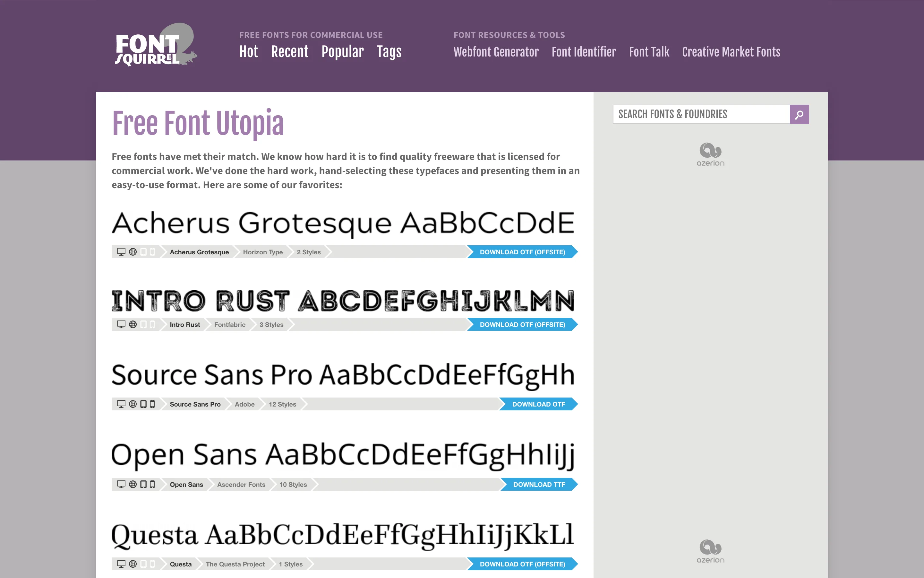Open The Questa Project foundry link
The image size is (924, 578).
pyautogui.click(x=235, y=564)
